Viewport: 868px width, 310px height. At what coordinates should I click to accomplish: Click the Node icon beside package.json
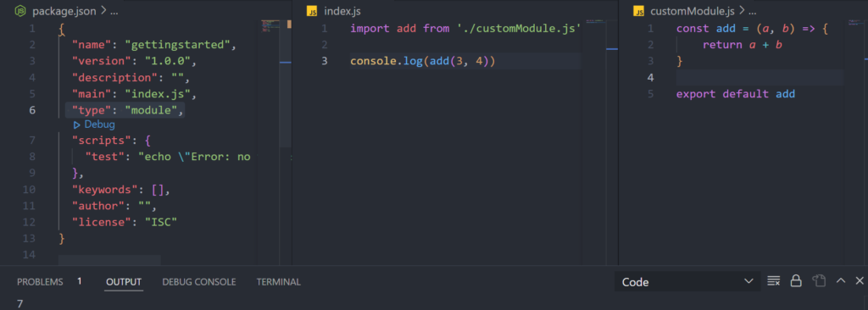coord(20,10)
